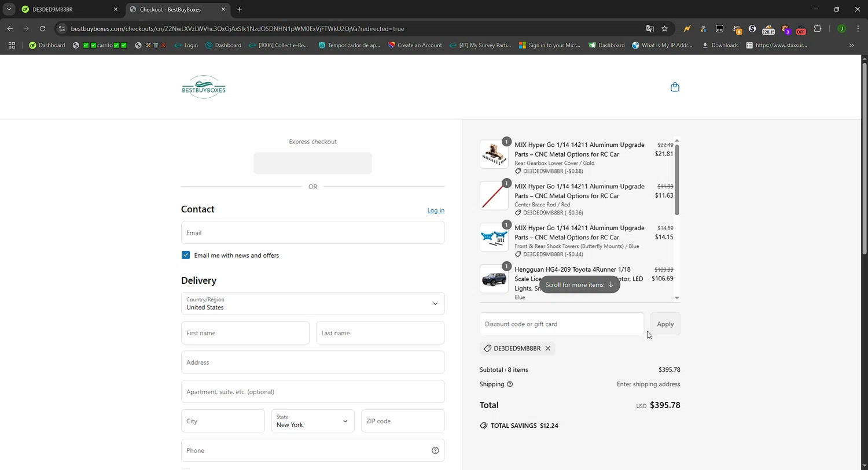Close the Checkout - BestBuyBoxes tab
The height and width of the screenshot is (470, 868).
point(223,9)
